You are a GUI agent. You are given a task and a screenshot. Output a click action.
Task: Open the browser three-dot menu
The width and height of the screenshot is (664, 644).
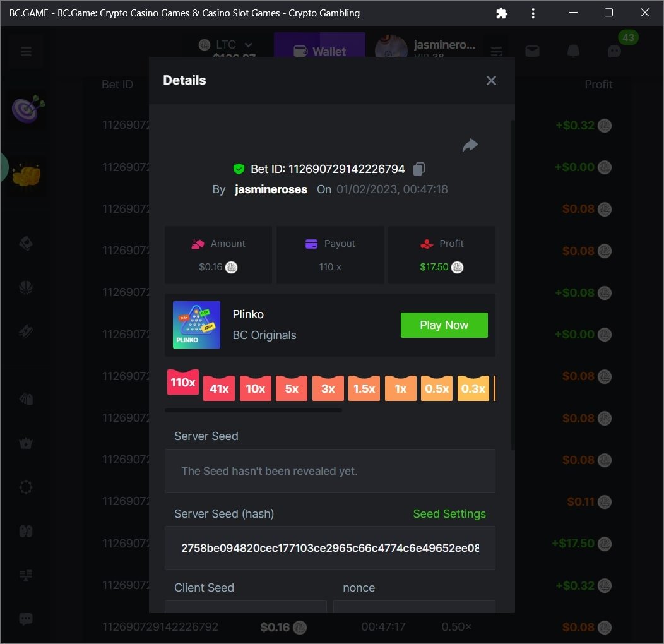533,13
